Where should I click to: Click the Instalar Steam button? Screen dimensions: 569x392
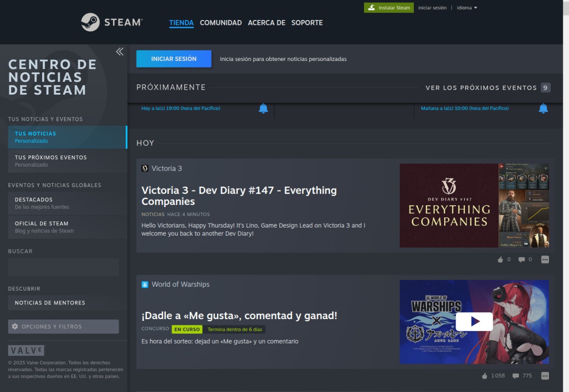pos(389,8)
